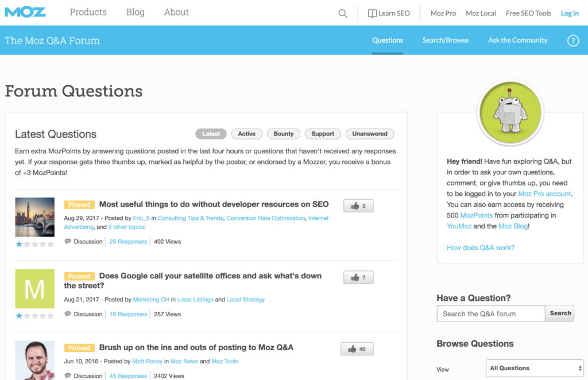The width and height of the screenshot is (588, 380).
Task: Click the Search button in sidebar
Action: [x=560, y=313]
